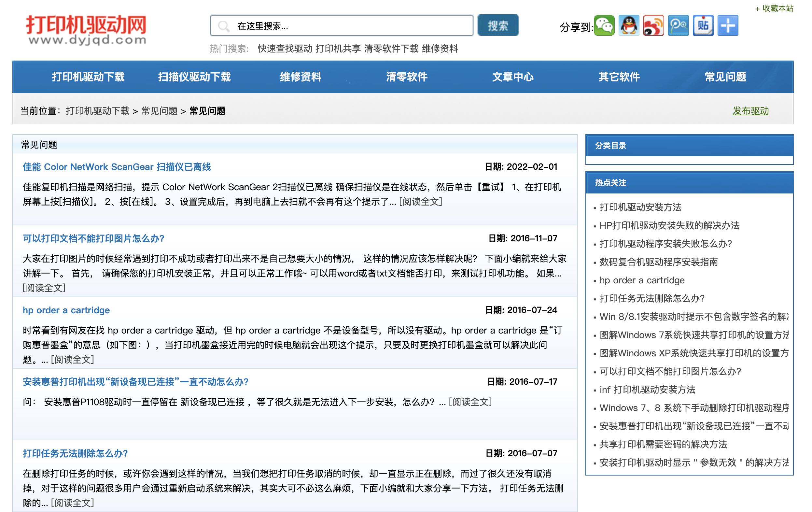Open sidebar link 数码复合机驱动程序安装指南
The height and width of the screenshot is (512, 812).
(659, 262)
